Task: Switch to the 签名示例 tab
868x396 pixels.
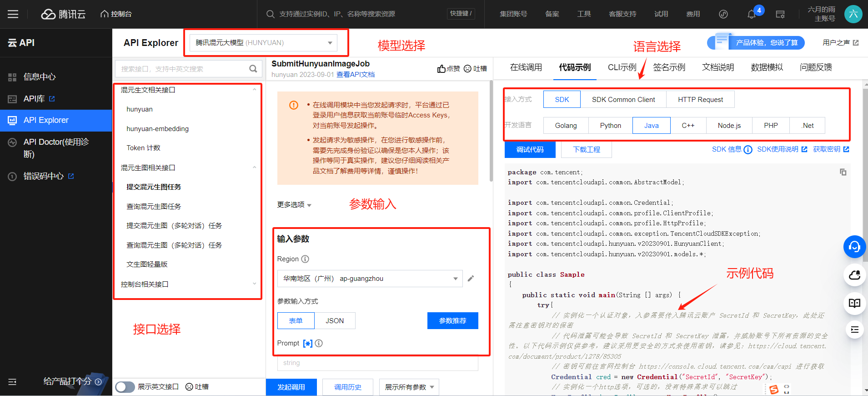Action: tap(669, 67)
